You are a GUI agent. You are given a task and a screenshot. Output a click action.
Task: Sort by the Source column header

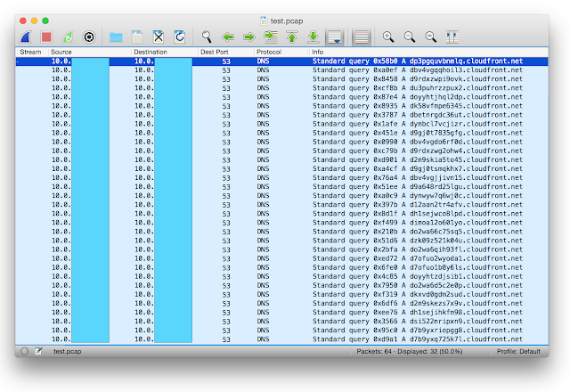click(89, 52)
